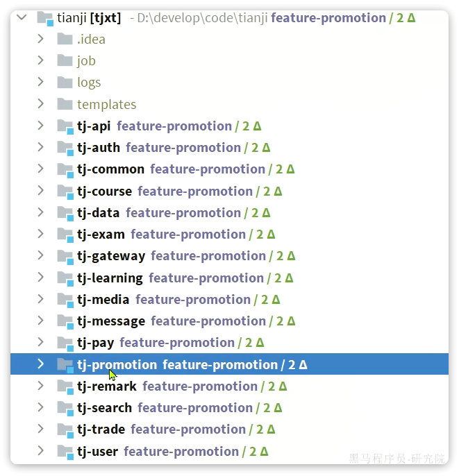The image size is (459, 476).
Task: Click the logs folder icon
Action: click(65, 83)
